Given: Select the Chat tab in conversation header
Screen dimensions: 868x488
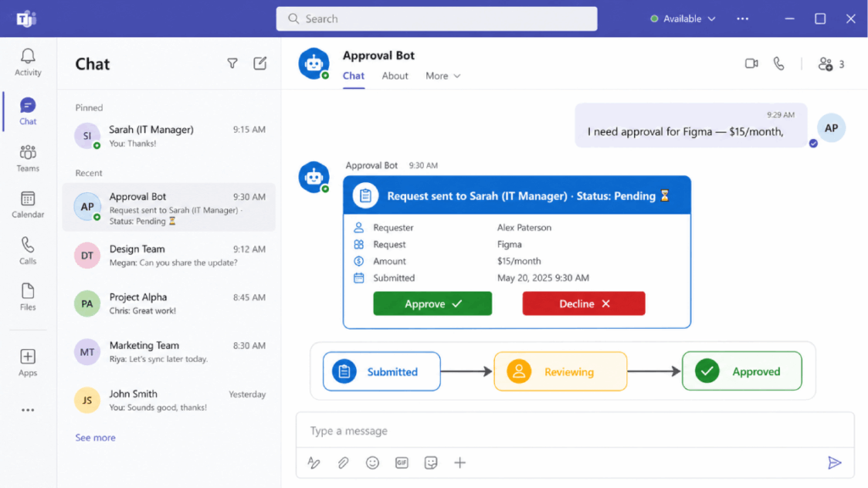Looking at the screenshot, I should 353,75.
